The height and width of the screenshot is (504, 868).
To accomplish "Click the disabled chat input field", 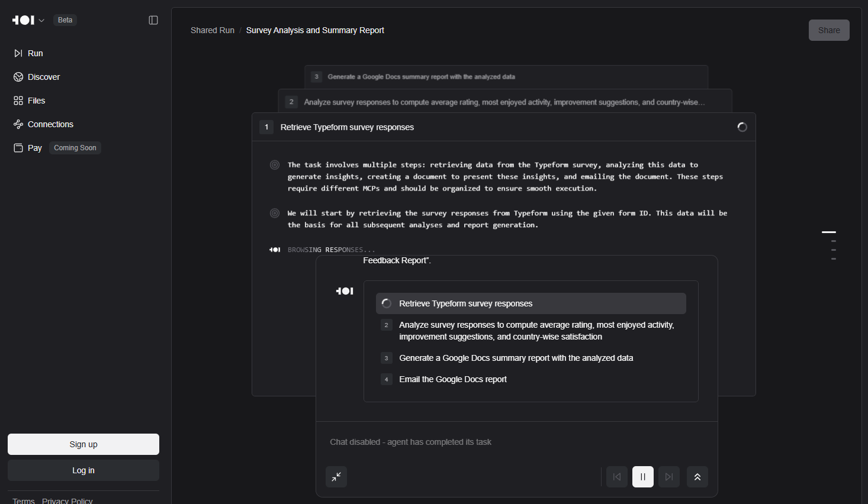I will 517,442.
